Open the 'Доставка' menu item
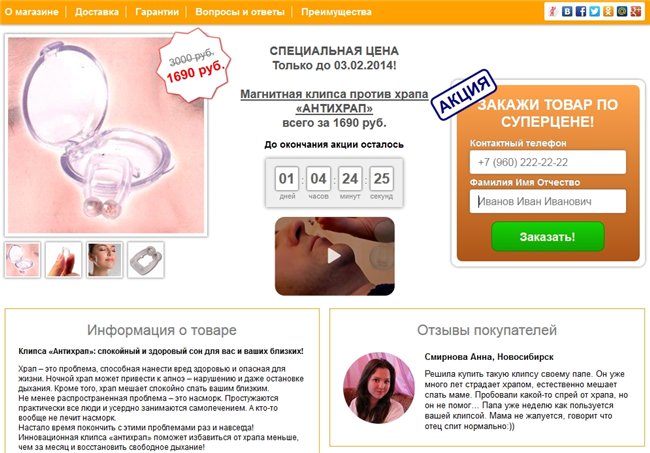The image size is (650, 453). pos(97,12)
